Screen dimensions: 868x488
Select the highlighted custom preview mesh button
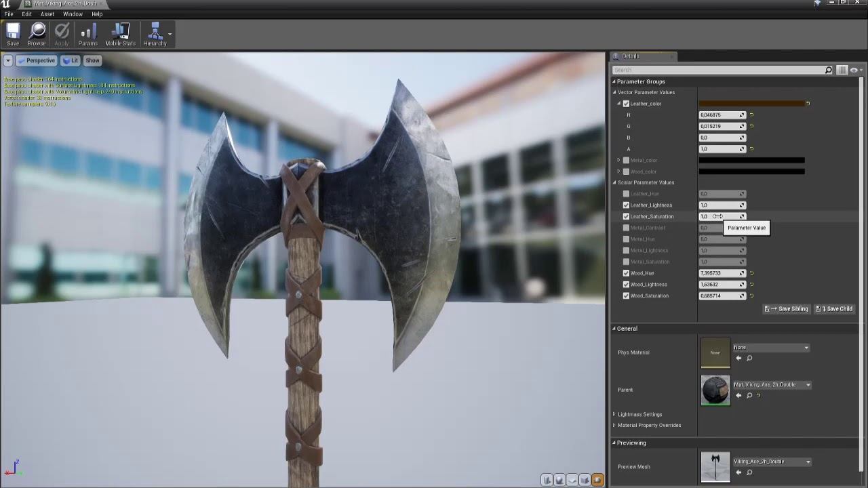tap(597, 480)
